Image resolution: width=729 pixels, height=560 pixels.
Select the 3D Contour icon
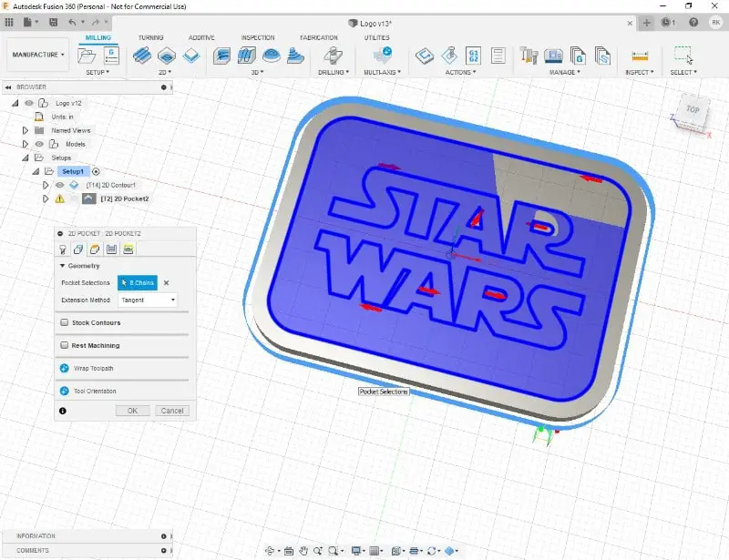[x=295, y=56]
